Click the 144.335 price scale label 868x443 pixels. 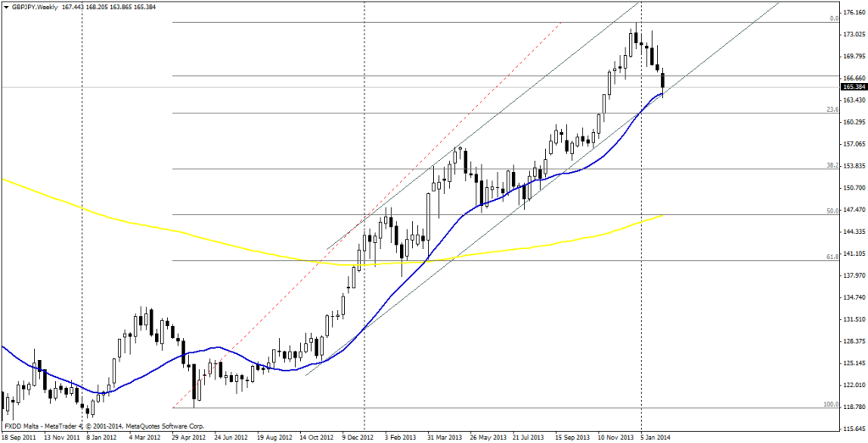[x=853, y=231]
